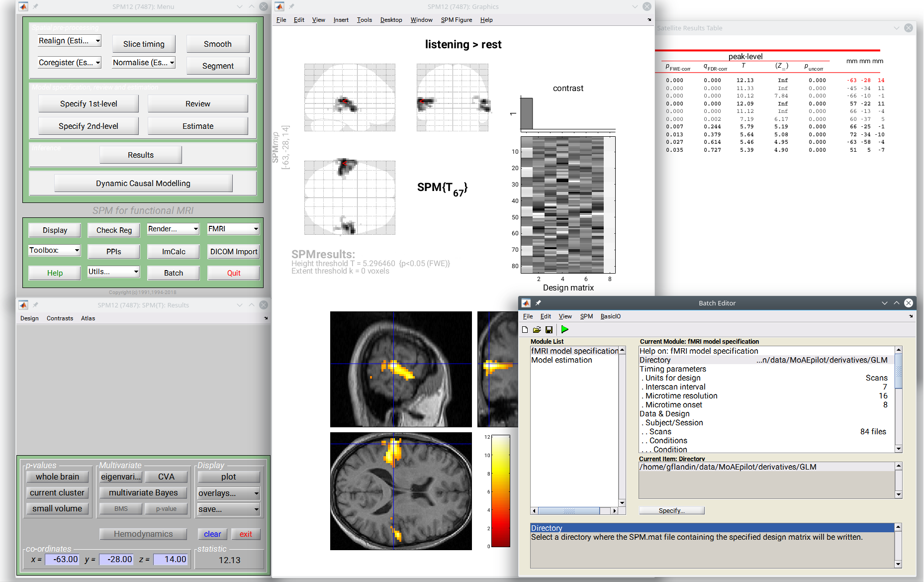
Task: Open the Normalise (Es... dropdown
Action: 144,62
